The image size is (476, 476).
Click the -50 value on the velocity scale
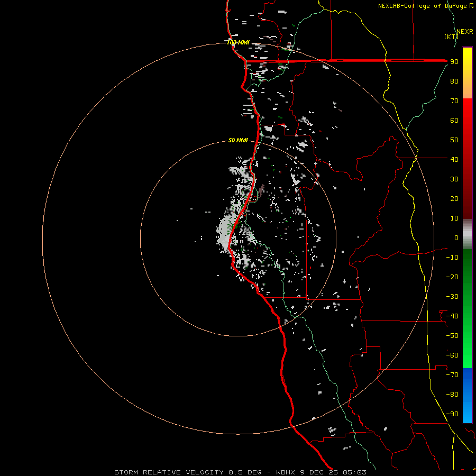(x=452, y=336)
